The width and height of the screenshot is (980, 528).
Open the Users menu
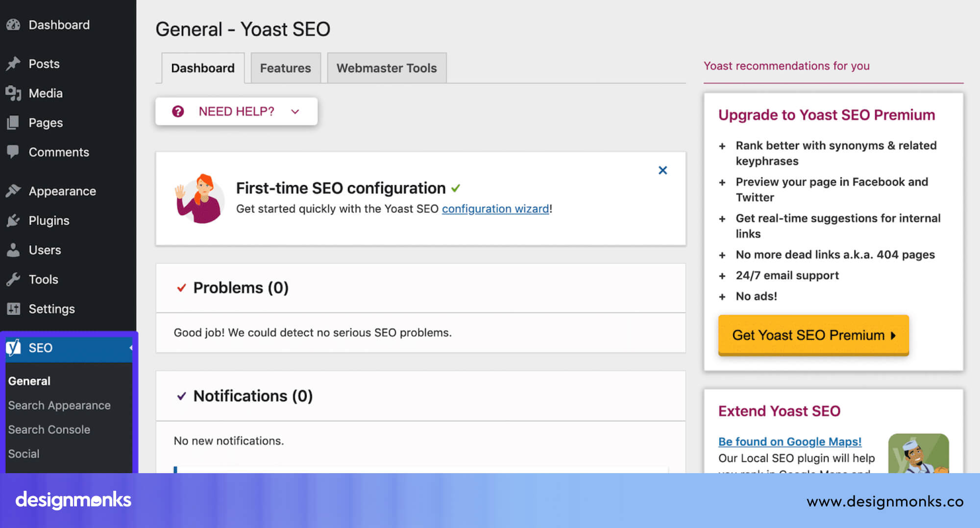coord(45,250)
